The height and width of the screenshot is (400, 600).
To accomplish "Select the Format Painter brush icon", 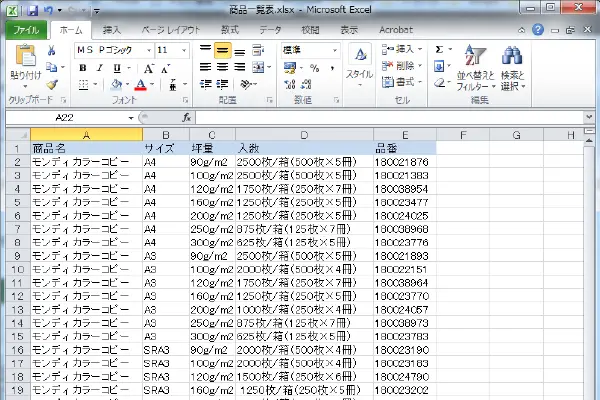I will [52, 84].
